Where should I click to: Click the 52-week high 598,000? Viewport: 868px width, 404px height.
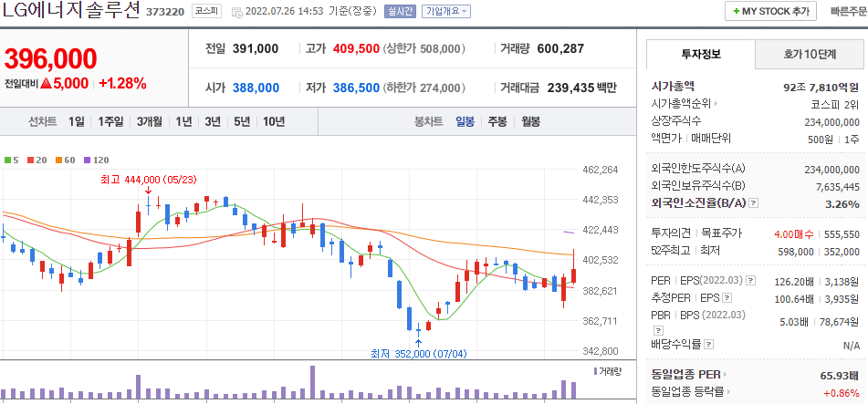795,252
